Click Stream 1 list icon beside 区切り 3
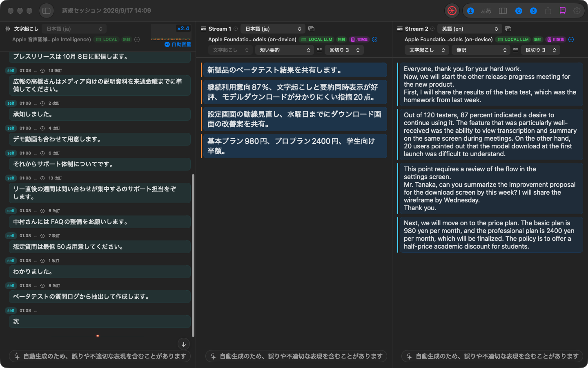The width and height of the screenshot is (588, 368). pyautogui.click(x=319, y=50)
